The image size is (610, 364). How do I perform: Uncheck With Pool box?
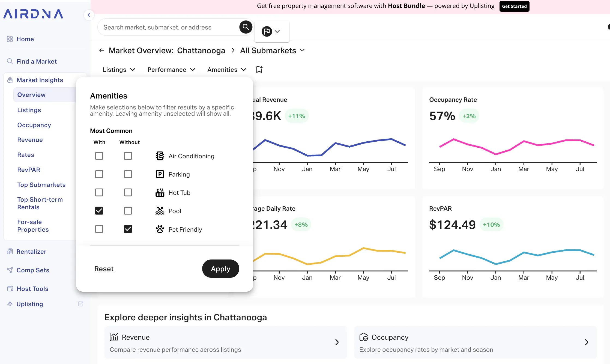(x=99, y=211)
